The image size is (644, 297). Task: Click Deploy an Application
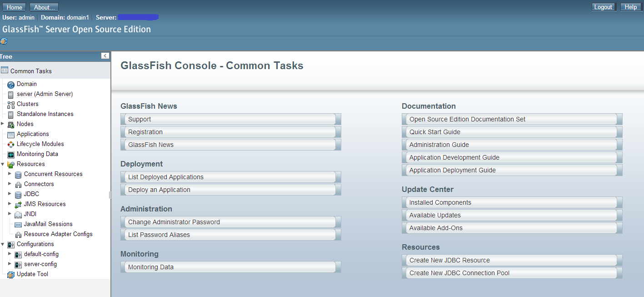[231, 190]
